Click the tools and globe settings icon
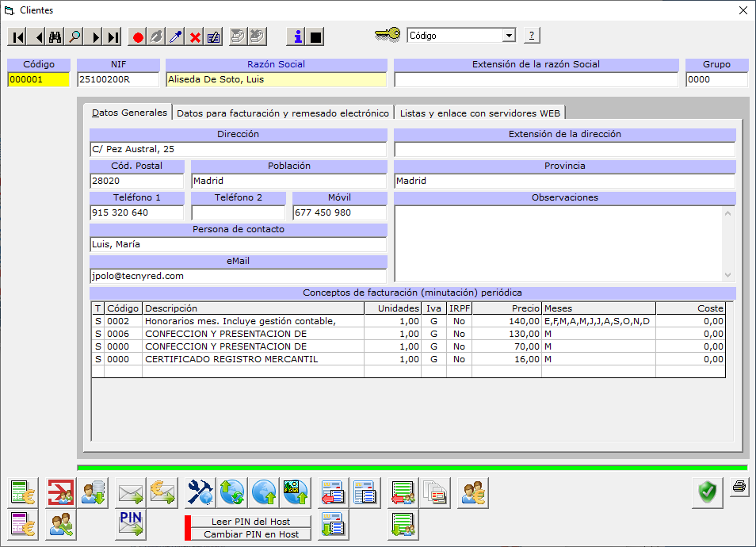Screen dimensions: 756x547 pyautogui.click(x=200, y=492)
